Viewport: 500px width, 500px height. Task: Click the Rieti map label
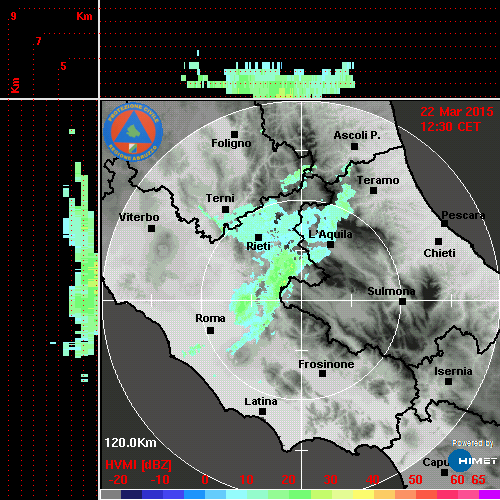258,246
